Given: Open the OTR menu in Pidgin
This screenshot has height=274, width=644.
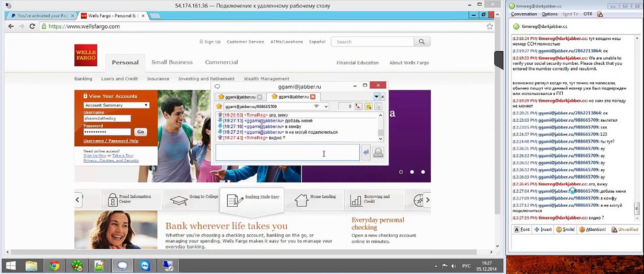Looking at the screenshot, I should (x=588, y=14).
